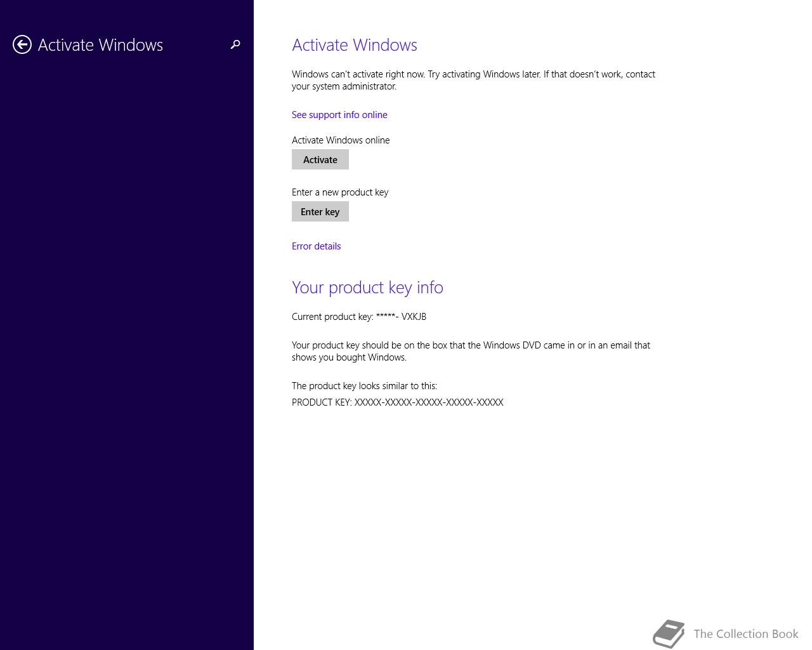Screen dimensions: 812x650
Task: Click the Your product key info heading
Action: pos(367,288)
